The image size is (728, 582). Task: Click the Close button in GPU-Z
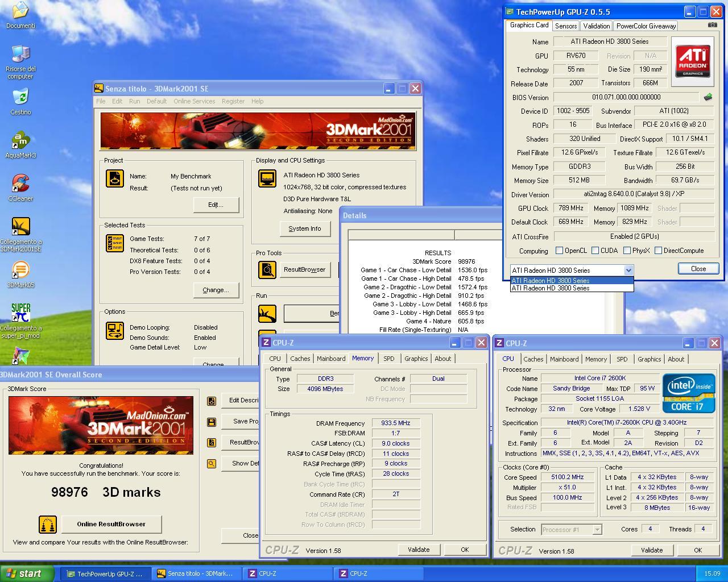[x=698, y=269]
